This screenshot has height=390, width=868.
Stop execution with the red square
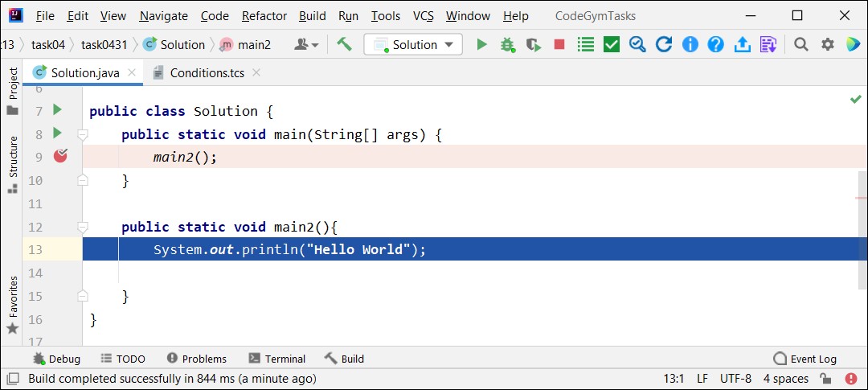[x=559, y=44]
